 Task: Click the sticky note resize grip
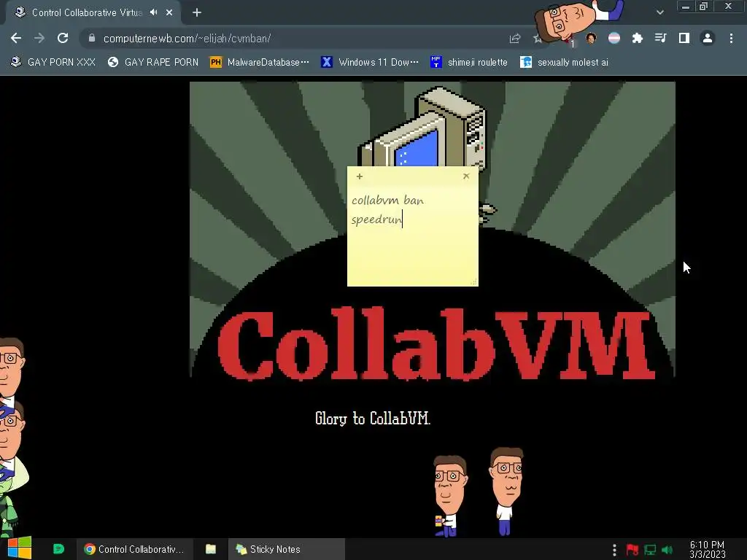(x=473, y=282)
